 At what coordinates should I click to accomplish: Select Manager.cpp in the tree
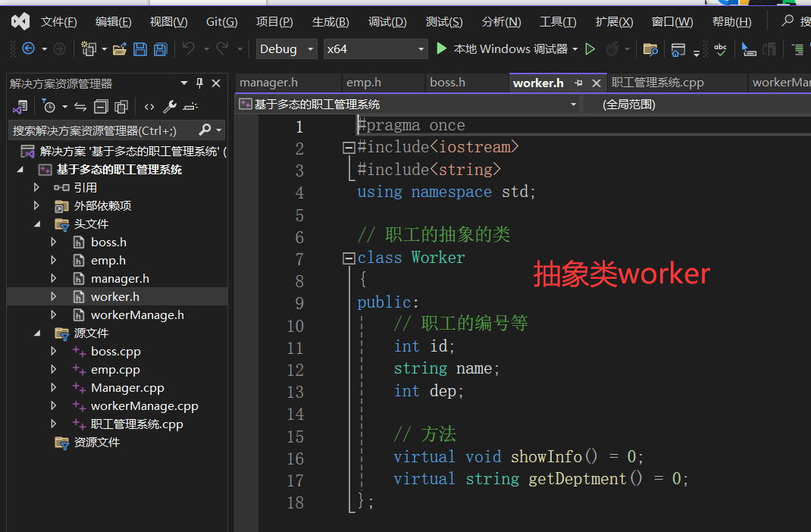(127, 388)
